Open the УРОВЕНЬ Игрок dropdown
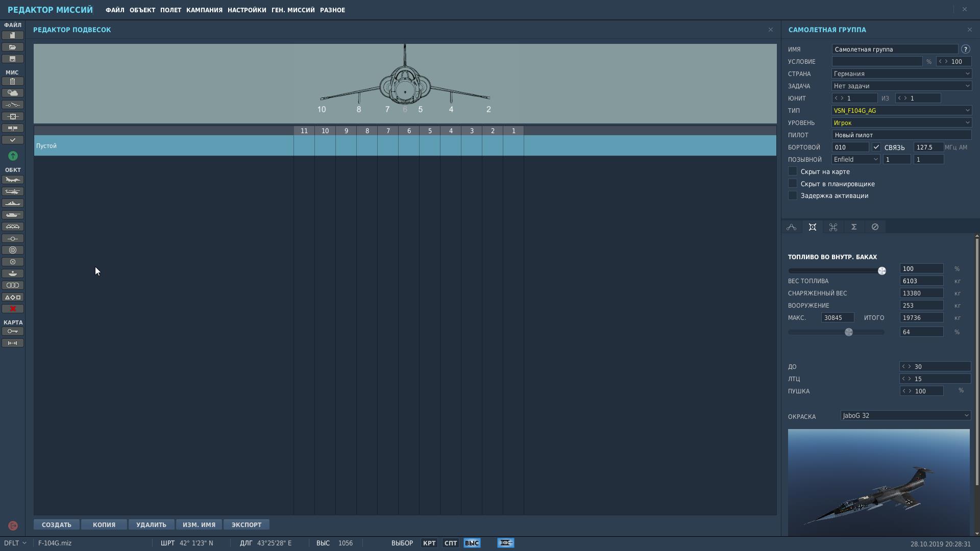The height and width of the screenshot is (551, 980). (x=901, y=122)
